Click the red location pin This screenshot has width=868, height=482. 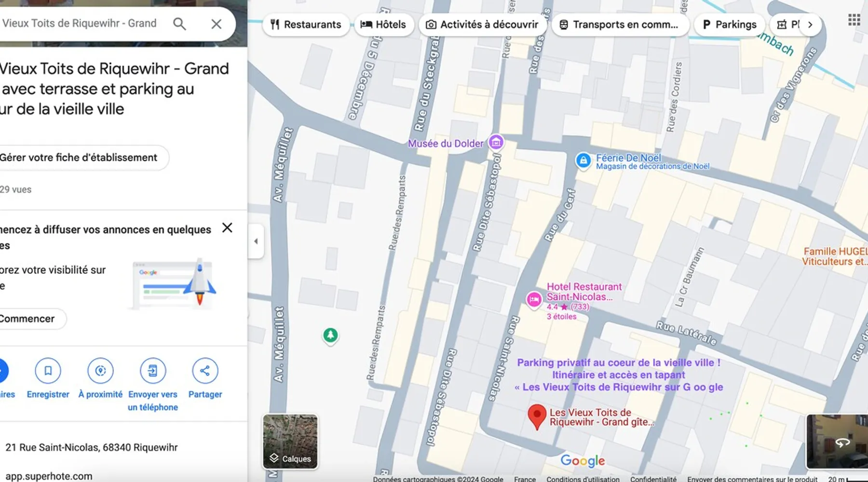coord(537,416)
